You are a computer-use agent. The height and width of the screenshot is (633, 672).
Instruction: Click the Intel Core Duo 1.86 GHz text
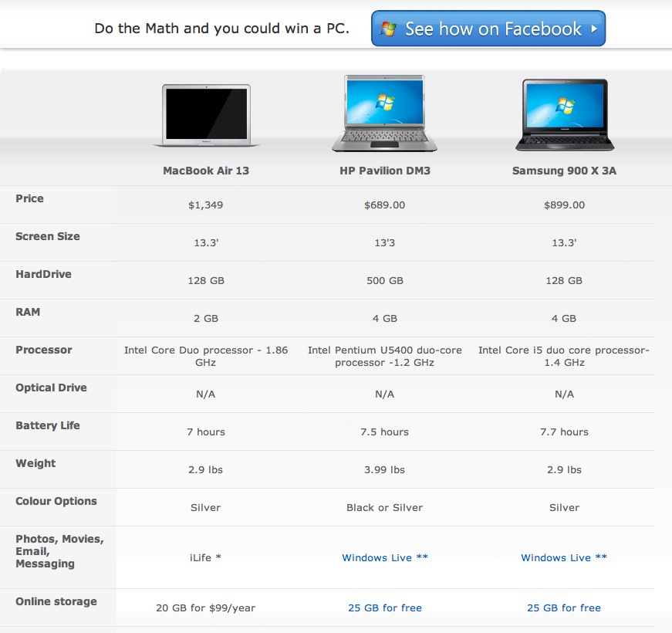click(206, 356)
